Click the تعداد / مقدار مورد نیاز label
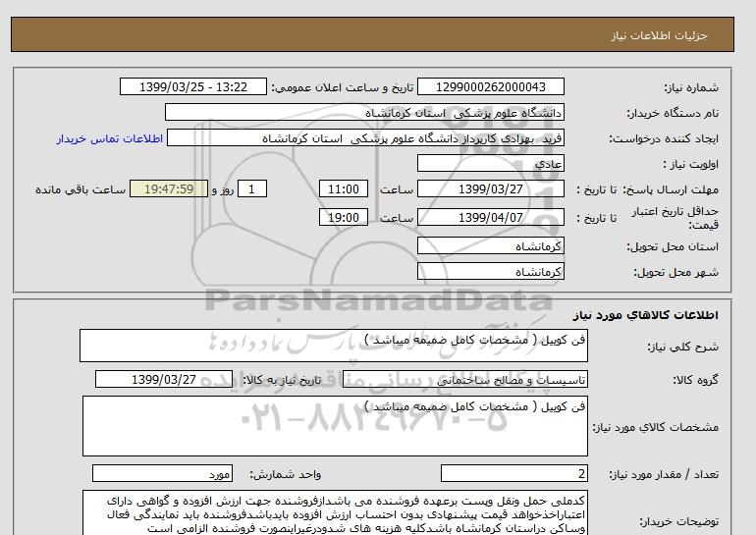 pyautogui.click(x=664, y=475)
